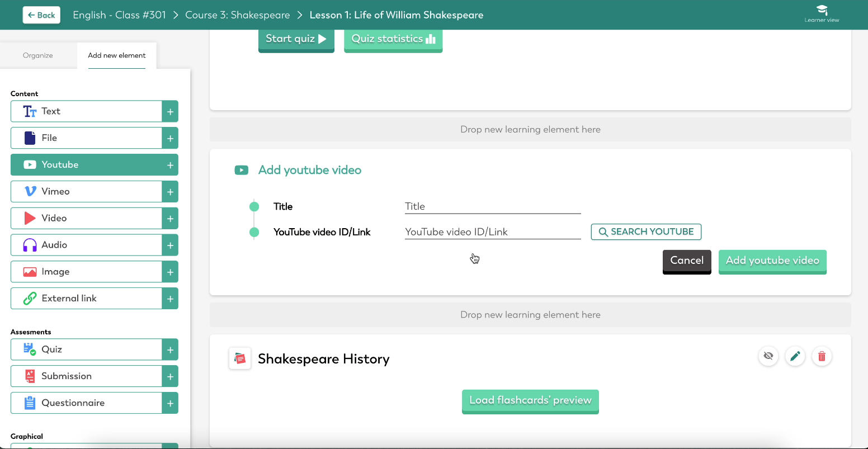Hide Shakespeare History with the eye toggle

768,356
